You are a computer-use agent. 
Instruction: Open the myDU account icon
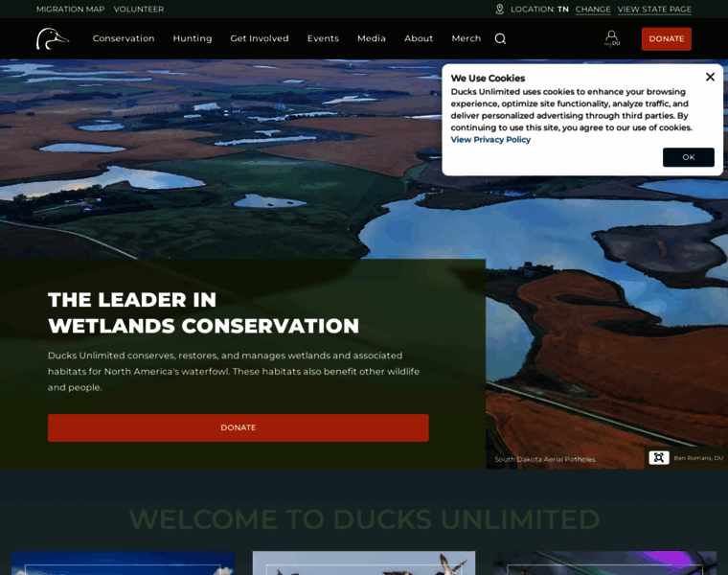[611, 38]
